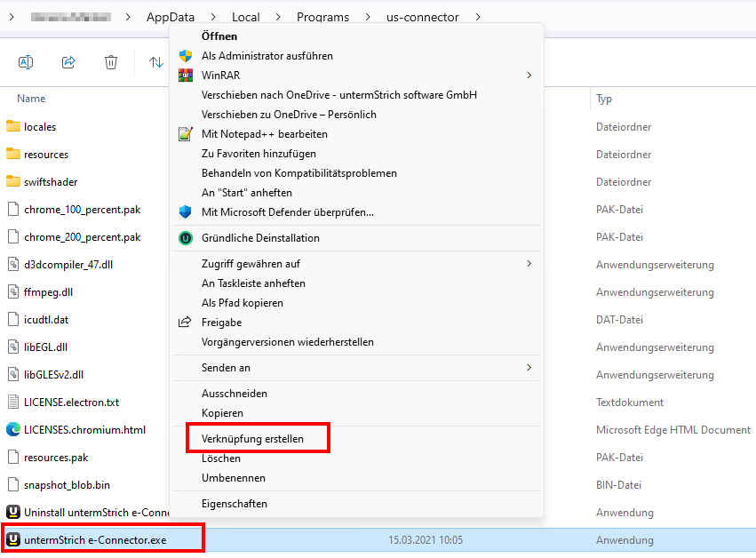Screen dimensions: 756x558
Task: Navigate to AppData in the breadcrumb path
Action: click(170, 17)
